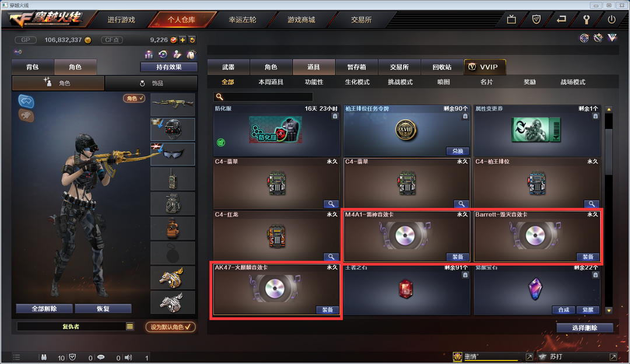Expand the 删情 chat panel arrow
The height and width of the screenshot is (364, 630).
[x=529, y=357]
